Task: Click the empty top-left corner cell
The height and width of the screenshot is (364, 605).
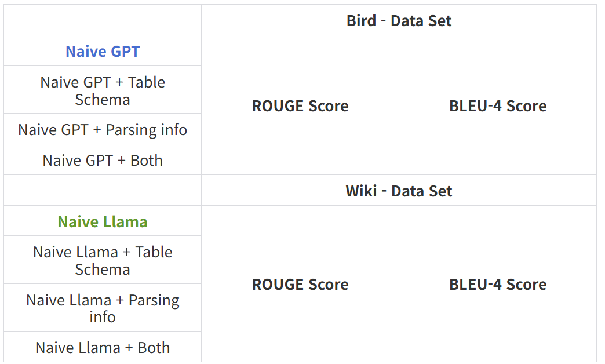Action: [103, 20]
